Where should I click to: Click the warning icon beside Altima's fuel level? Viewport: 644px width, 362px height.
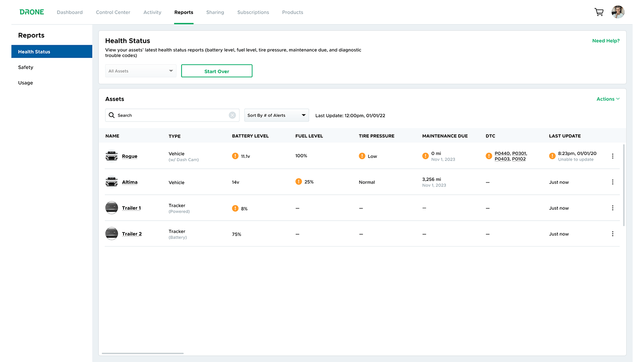298,181
